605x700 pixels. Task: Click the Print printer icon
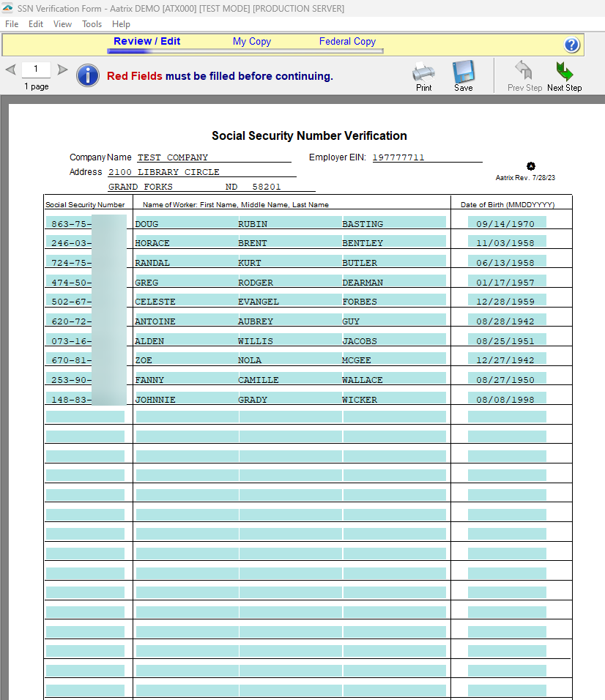[423, 72]
